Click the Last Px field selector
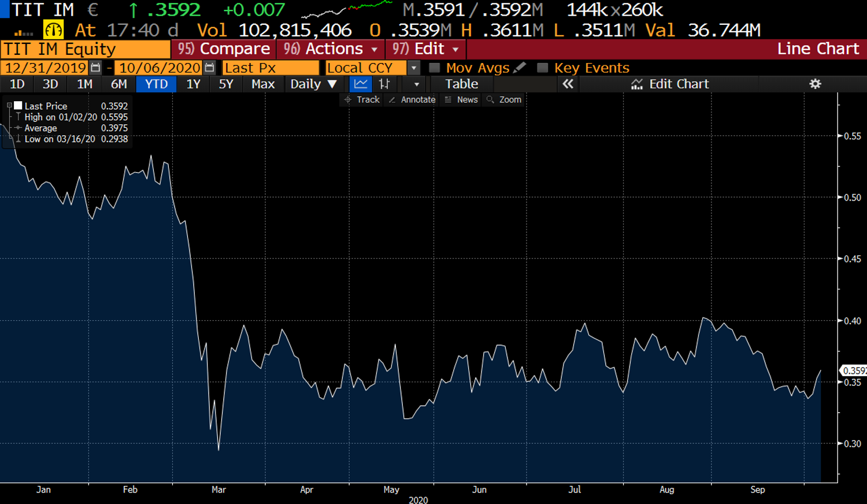 271,68
